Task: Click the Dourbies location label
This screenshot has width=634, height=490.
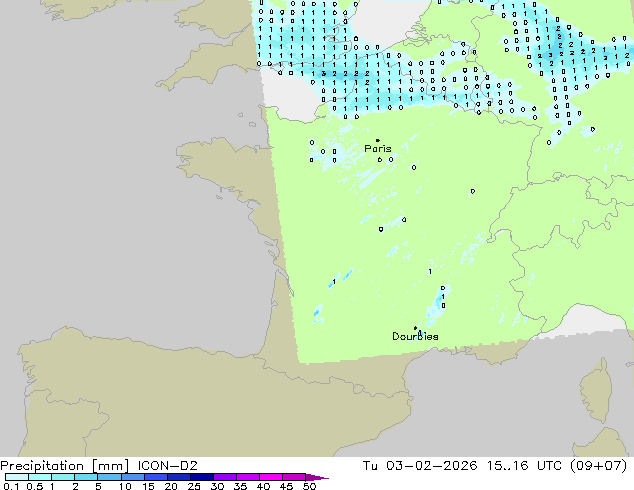Action: point(415,336)
